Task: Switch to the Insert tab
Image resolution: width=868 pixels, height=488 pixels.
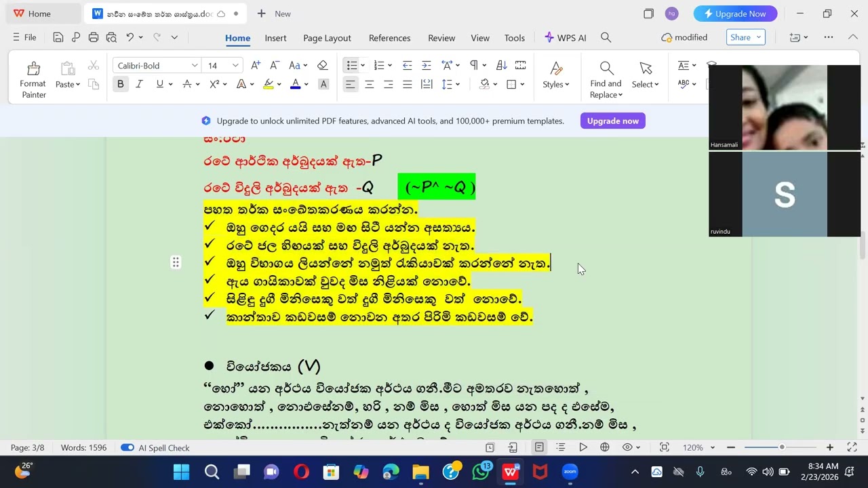Action: click(275, 38)
